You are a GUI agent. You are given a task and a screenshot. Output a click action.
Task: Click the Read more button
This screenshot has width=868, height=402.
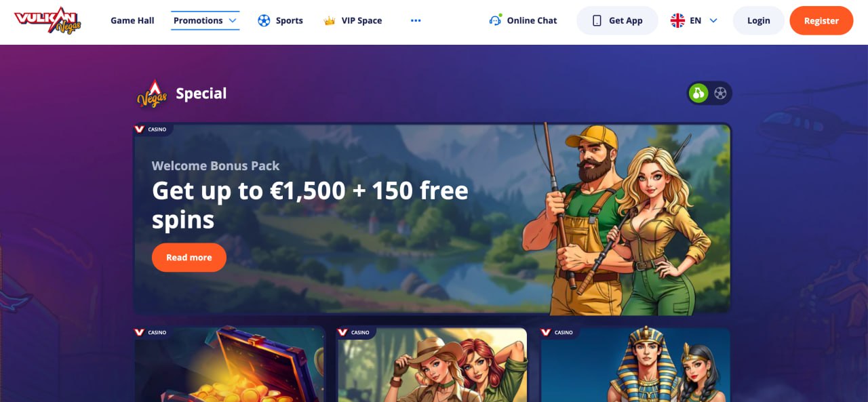pyautogui.click(x=189, y=258)
